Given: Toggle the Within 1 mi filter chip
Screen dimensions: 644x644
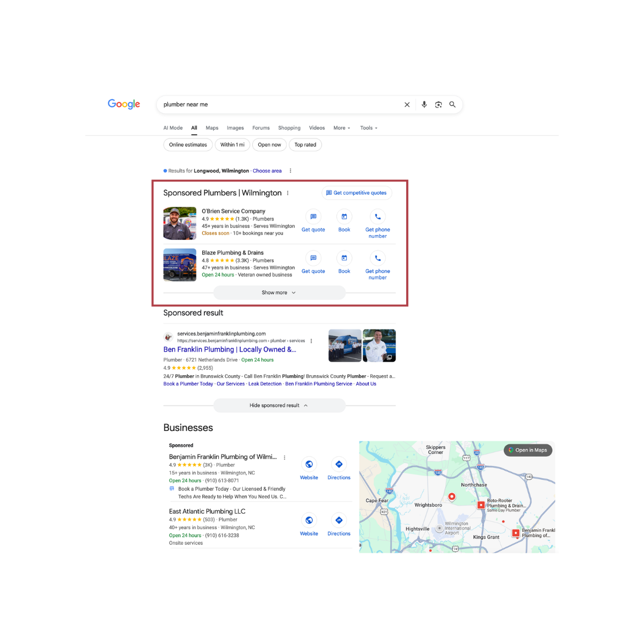Looking at the screenshot, I should click(232, 145).
